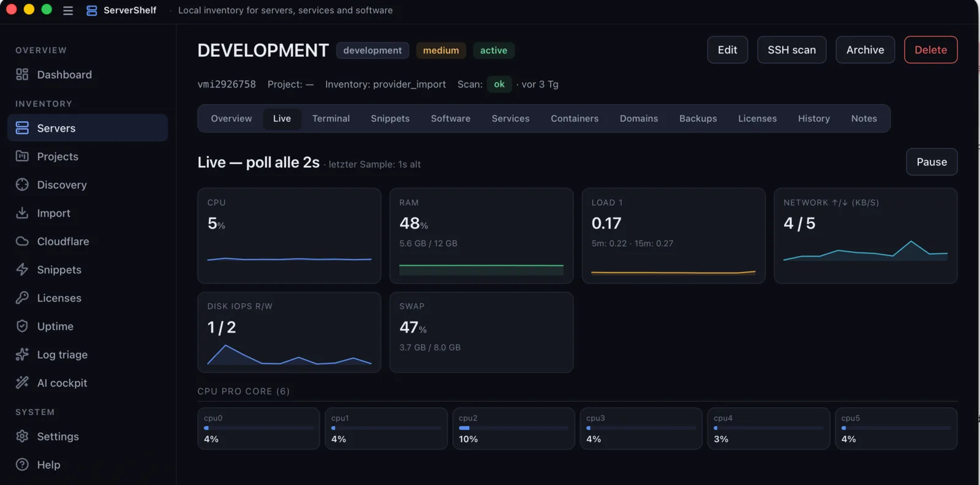Image resolution: width=980 pixels, height=485 pixels.
Task: Click the Uptime shield icon
Action: pos(22,326)
